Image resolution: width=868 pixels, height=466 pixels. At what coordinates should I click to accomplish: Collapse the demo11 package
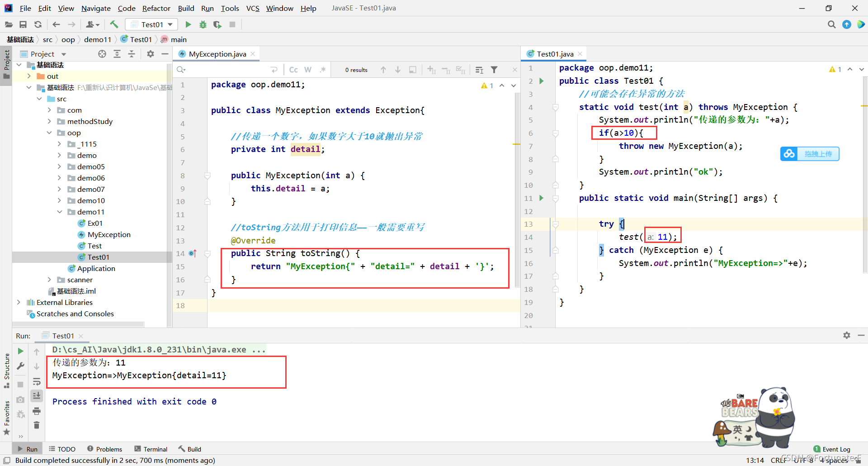60,212
